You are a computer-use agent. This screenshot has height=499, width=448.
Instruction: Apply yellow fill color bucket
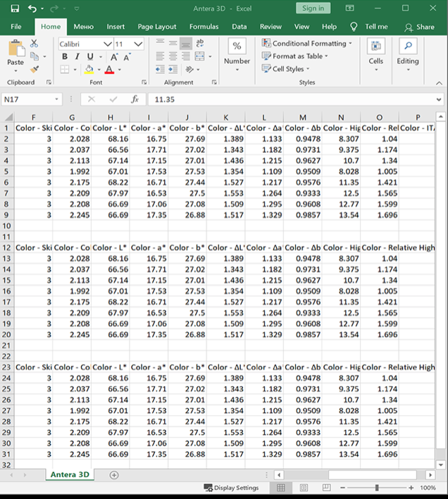click(x=89, y=69)
